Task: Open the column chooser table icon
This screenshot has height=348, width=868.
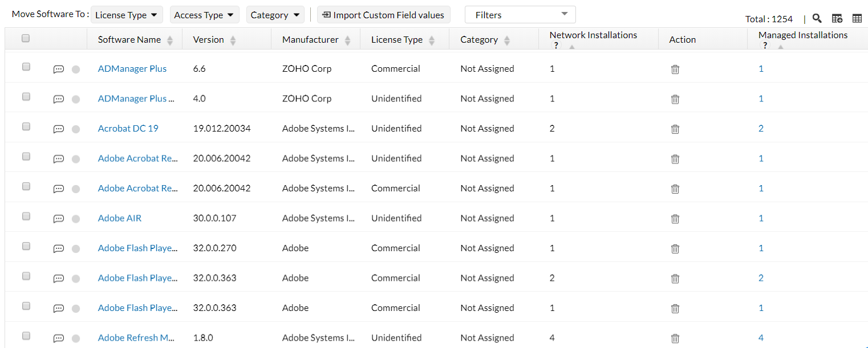Action: tap(857, 19)
